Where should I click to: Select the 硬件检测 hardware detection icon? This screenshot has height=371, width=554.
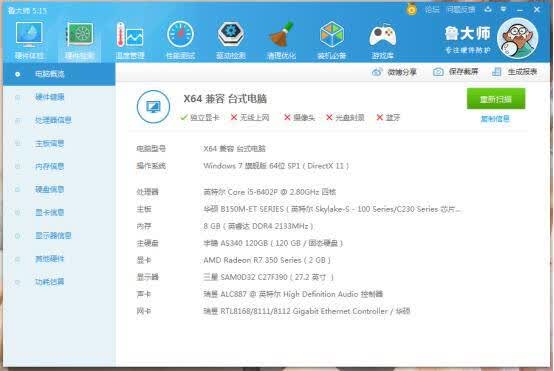coord(80,40)
